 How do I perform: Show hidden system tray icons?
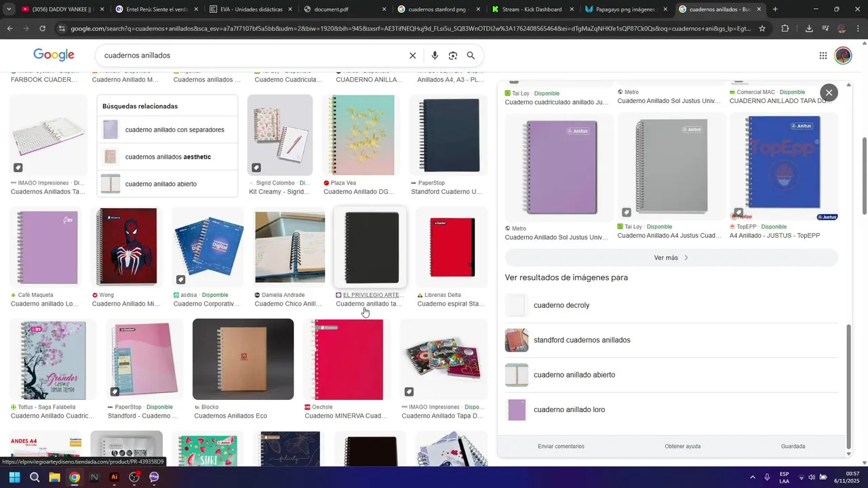click(x=752, y=477)
